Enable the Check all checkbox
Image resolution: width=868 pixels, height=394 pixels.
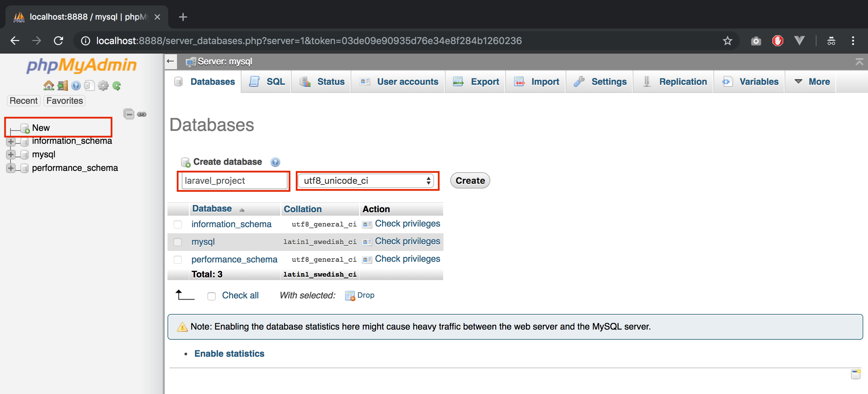pyautogui.click(x=212, y=296)
